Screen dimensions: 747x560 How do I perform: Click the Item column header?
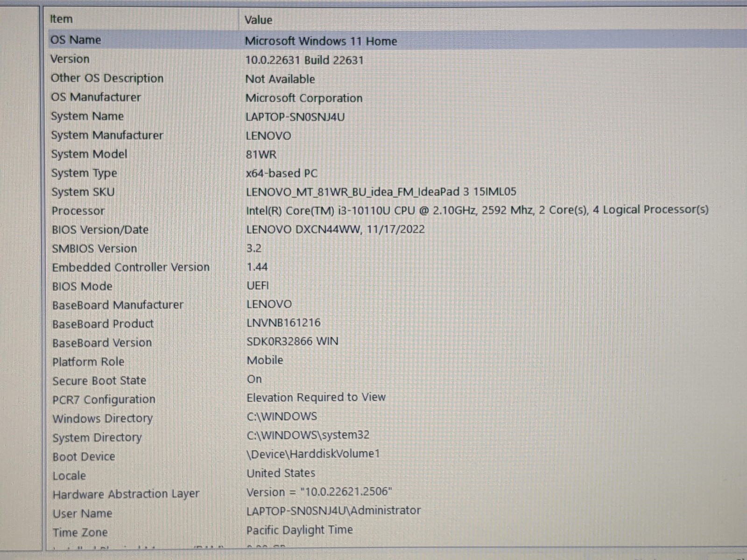click(61, 19)
